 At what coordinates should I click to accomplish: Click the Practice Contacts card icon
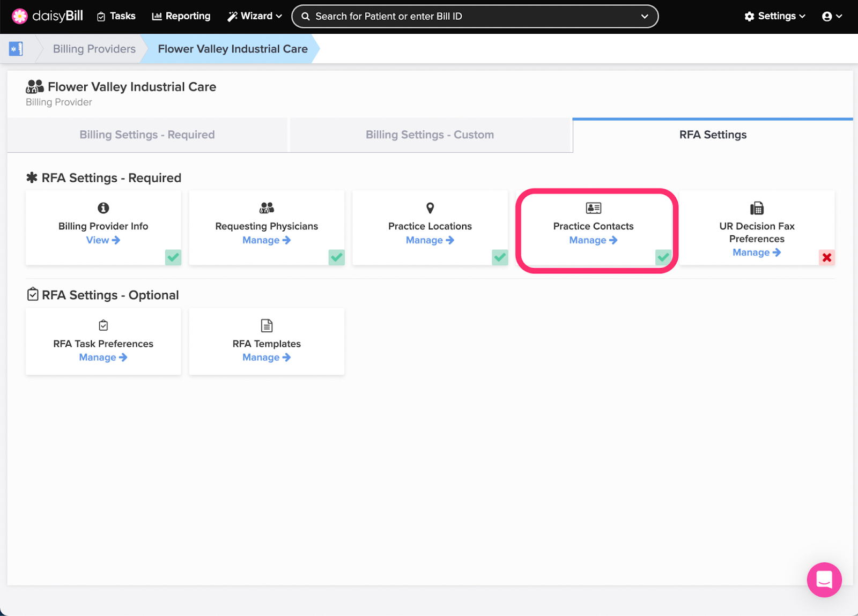(x=594, y=208)
